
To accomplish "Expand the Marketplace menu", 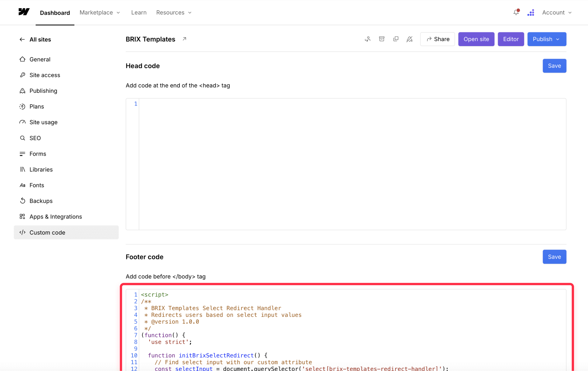I will coord(100,12).
